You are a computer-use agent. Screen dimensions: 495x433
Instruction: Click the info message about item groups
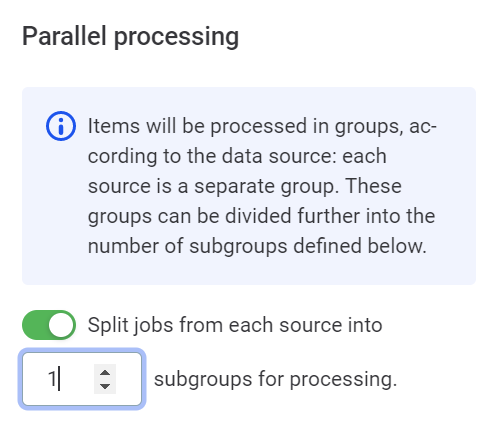262,186
